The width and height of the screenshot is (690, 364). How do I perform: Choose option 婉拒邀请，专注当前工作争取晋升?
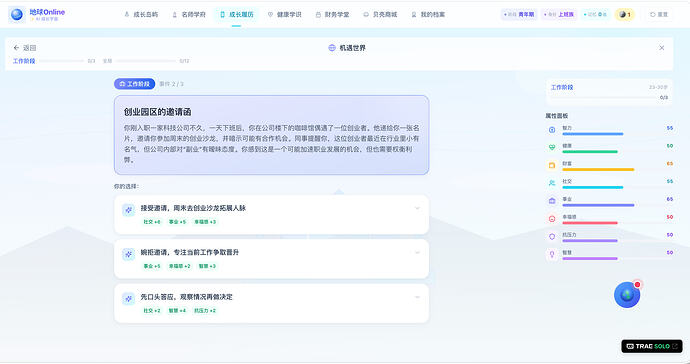pyautogui.click(x=272, y=259)
